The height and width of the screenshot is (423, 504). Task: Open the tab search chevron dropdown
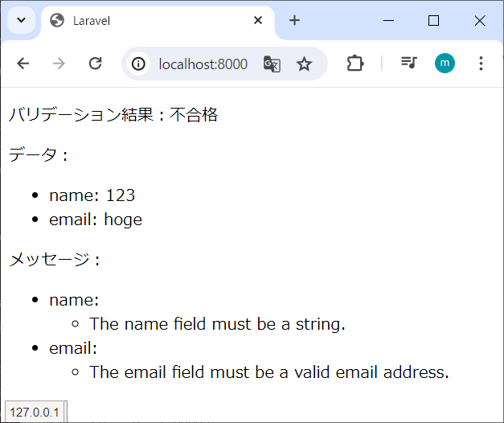pos(21,21)
